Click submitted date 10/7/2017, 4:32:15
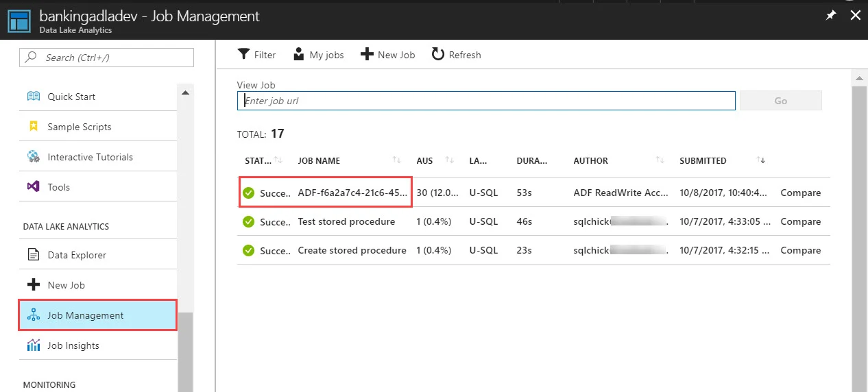Screen dimensions: 868x392 (x=725, y=251)
